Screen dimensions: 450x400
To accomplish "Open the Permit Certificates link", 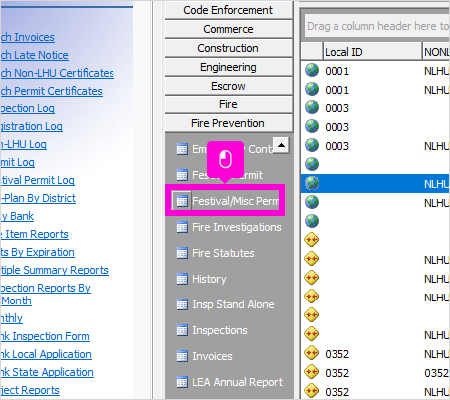I will click(x=51, y=91).
